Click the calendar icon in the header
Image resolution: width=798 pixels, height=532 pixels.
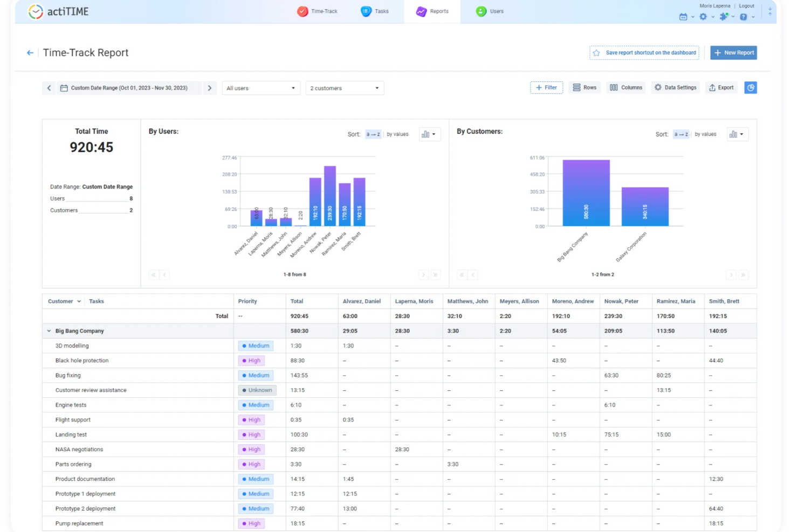pos(682,17)
